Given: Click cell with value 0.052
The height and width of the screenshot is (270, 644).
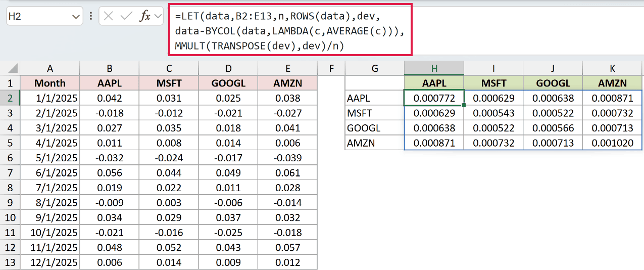Looking at the screenshot, I should (169, 247).
